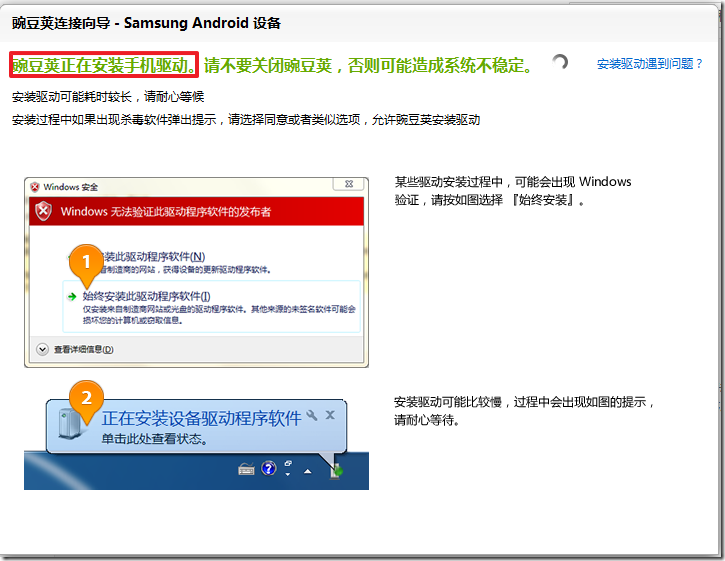This screenshot has height=561, width=725.
Task: Click the green text 豌豆荚正在安装手机驱动。
Action: [104, 65]
